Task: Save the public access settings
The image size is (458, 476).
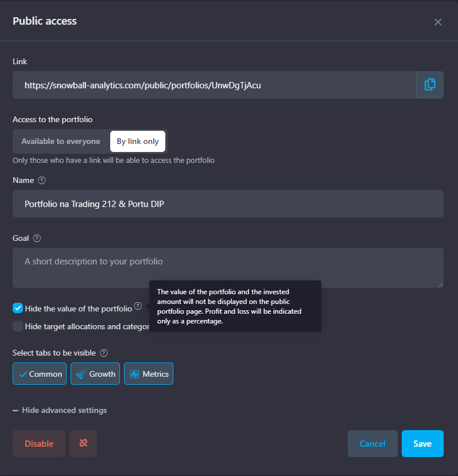Action: (x=422, y=443)
